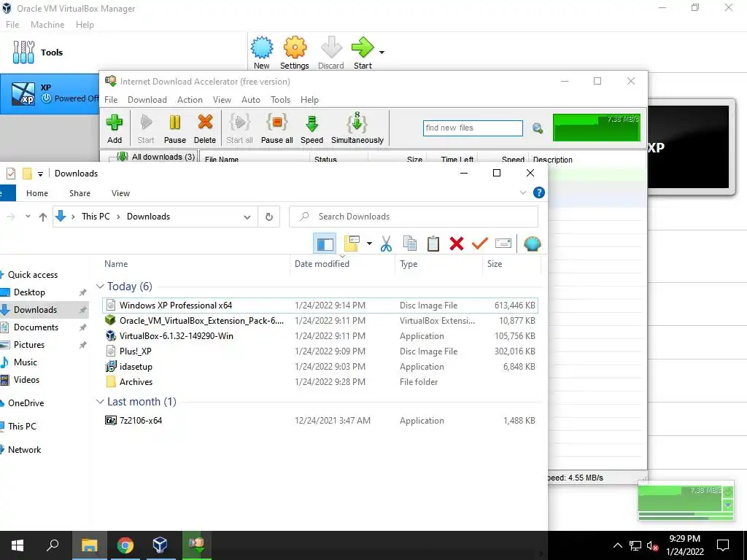Click the Speed icon in Download Accelerator
Viewport: 747px width, 560px height.
coord(311,128)
